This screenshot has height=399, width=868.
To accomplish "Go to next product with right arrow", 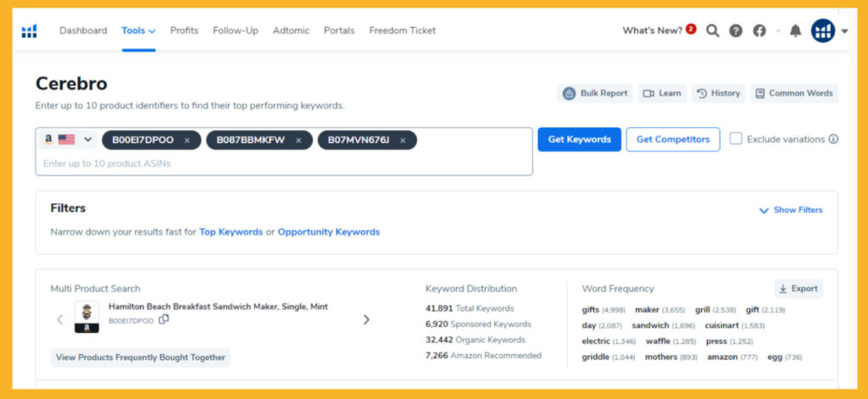I will point(366,319).
